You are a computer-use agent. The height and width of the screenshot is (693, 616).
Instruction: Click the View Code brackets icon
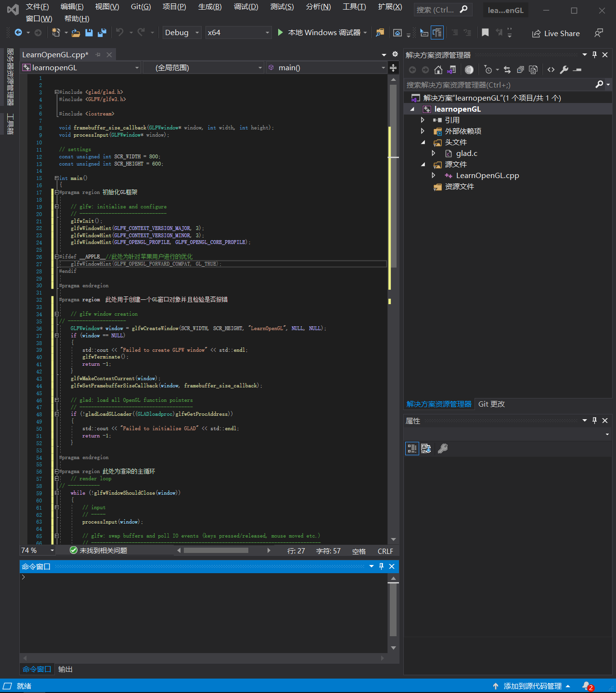[x=551, y=70]
